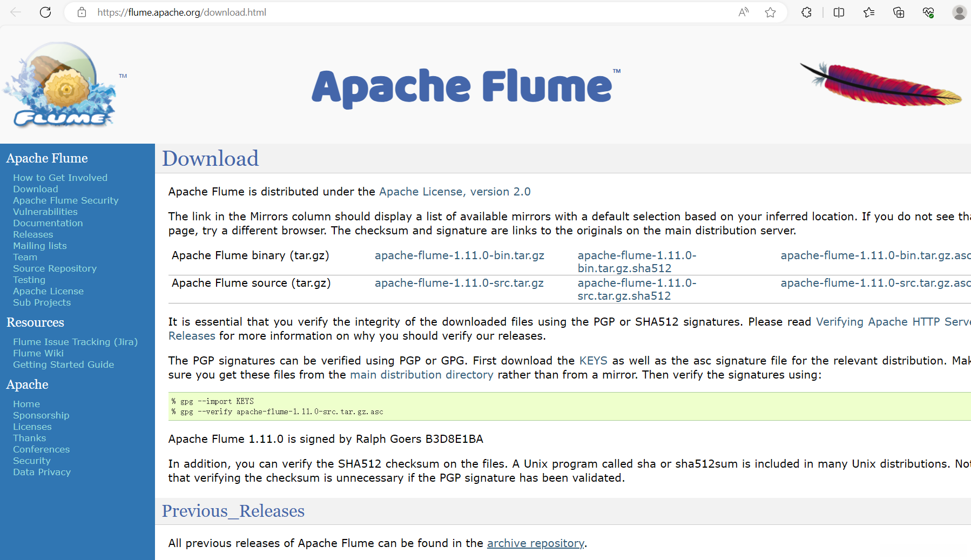Open the Apache License, version 2.0 link
The height and width of the screenshot is (560, 971).
pos(455,192)
